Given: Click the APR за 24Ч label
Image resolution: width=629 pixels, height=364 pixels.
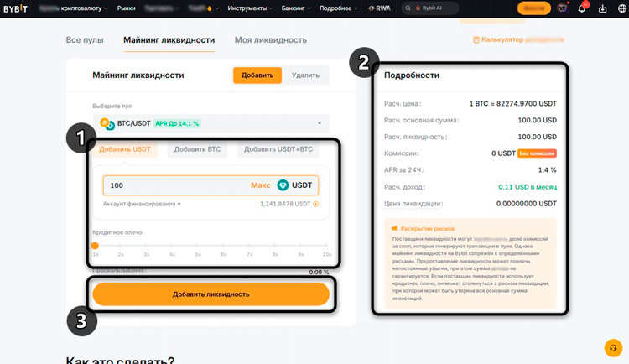Looking at the screenshot, I should (x=403, y=170).
